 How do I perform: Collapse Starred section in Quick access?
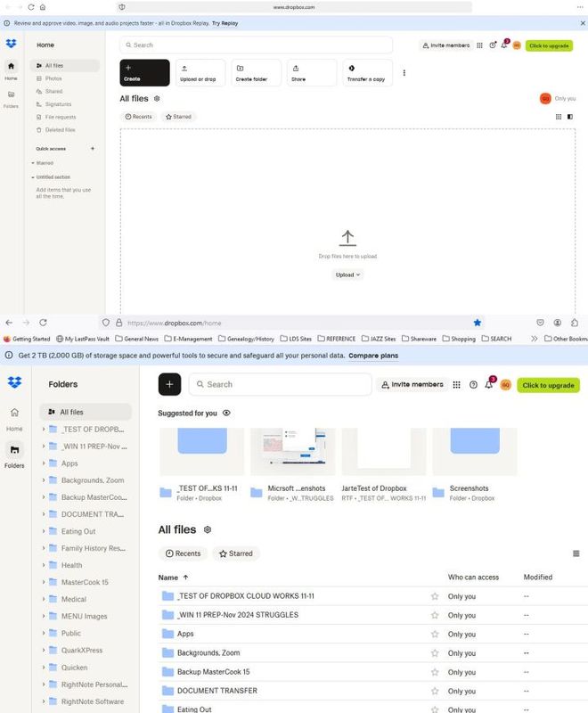[x=33, y=163]
